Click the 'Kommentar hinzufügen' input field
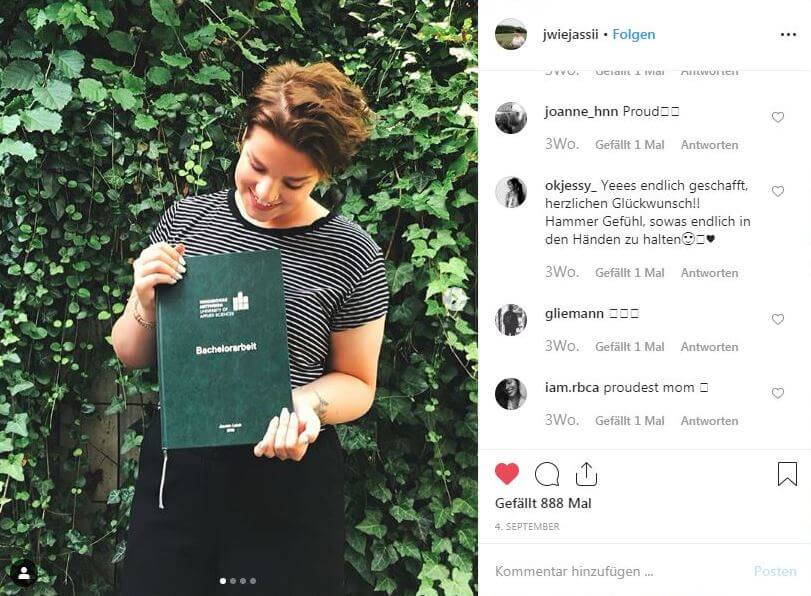This screenshot has width=811, height=596. click(x=621, y=571)
